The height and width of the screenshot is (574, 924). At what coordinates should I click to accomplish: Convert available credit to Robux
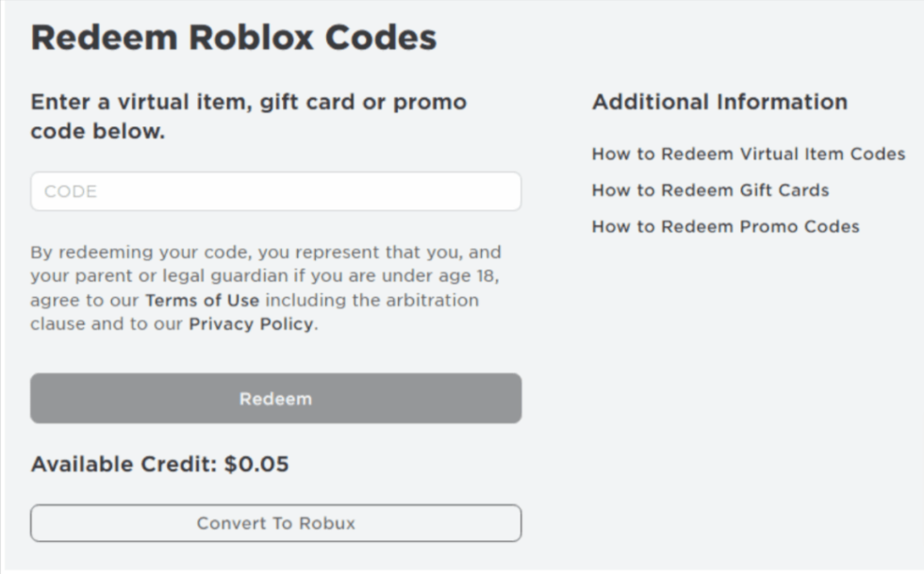click(275, 523)
